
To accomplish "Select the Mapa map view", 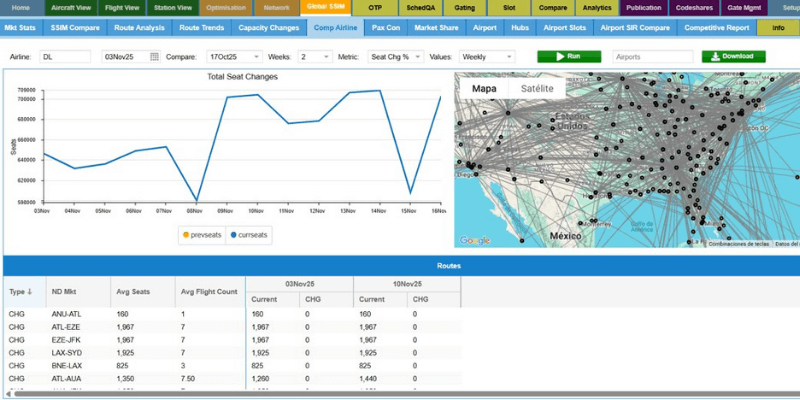I will coord(484,88).
